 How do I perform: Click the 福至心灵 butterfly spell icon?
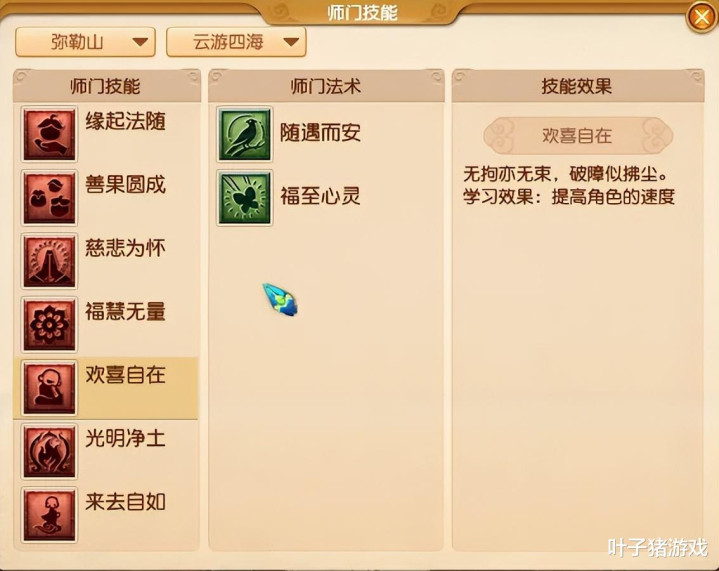point(244,198)
